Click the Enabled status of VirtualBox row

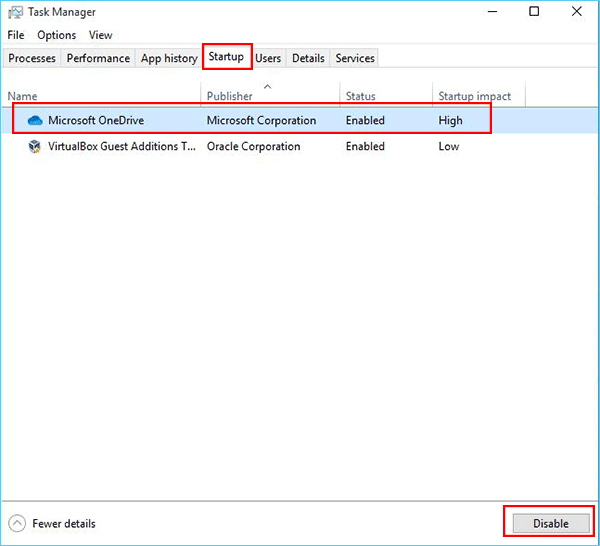(365, 147)
